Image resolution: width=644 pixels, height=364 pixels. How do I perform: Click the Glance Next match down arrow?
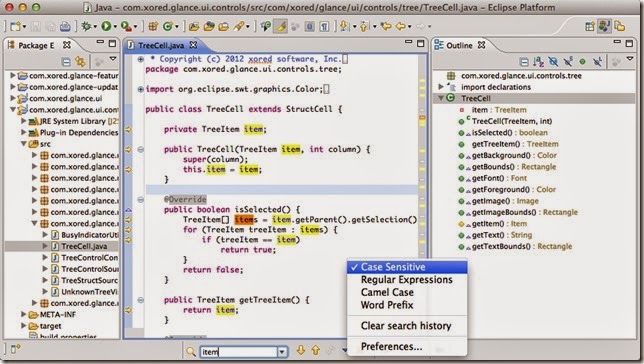click(x=301, y=350)
